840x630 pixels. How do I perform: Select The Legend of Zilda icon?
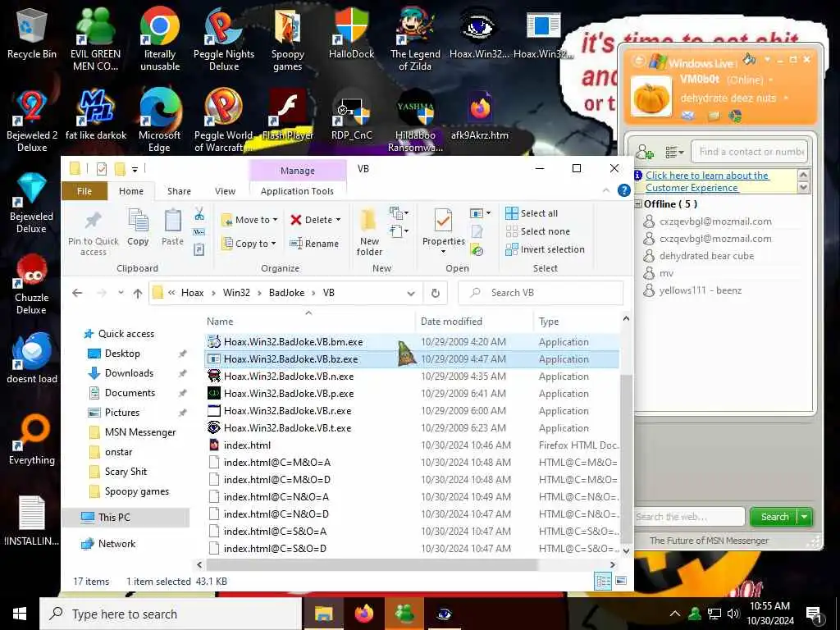[x=415, y=39]
